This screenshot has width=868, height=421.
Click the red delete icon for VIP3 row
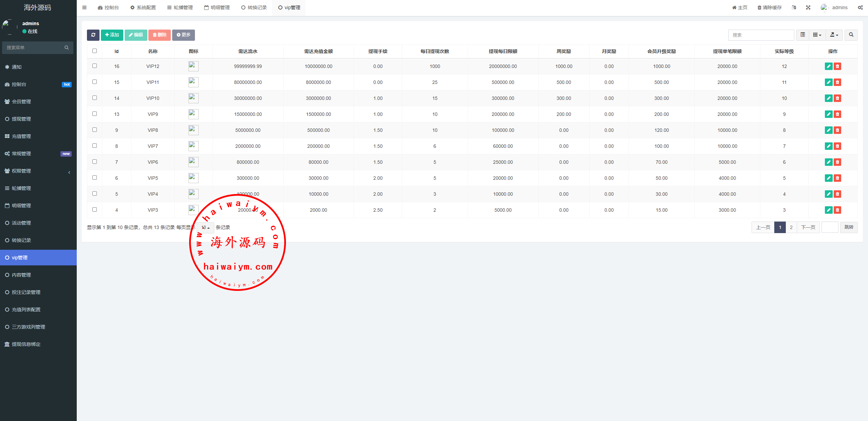click(837, 210)
